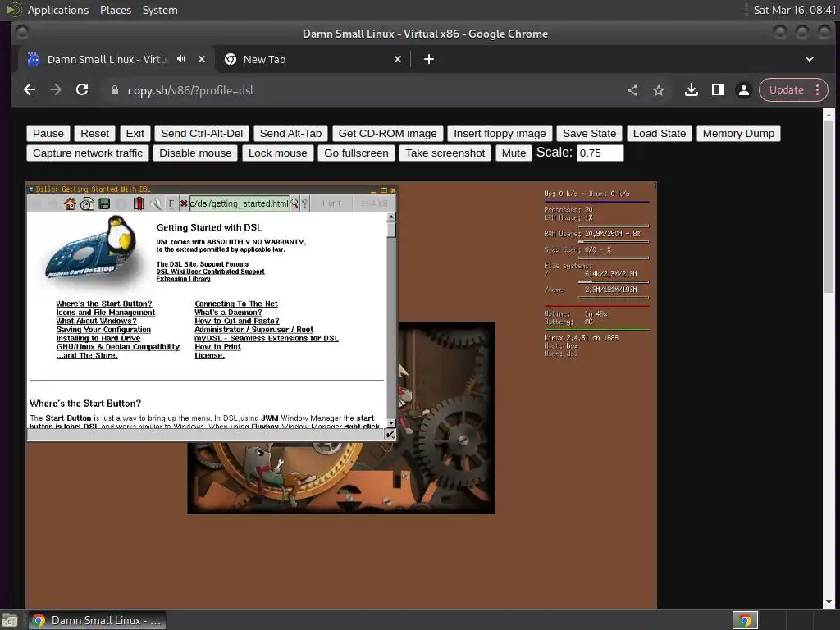
Task: Click the Dillo forward arrow icon
Action: point(52,203)
